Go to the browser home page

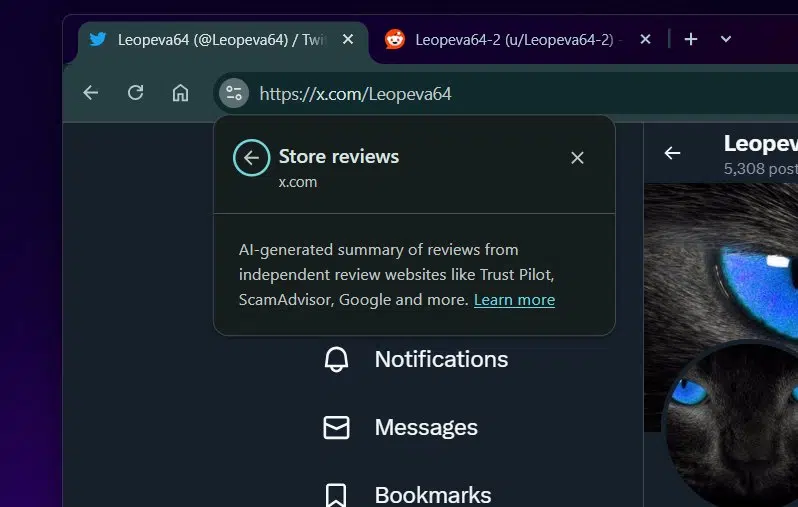click(x=180, y=93)
